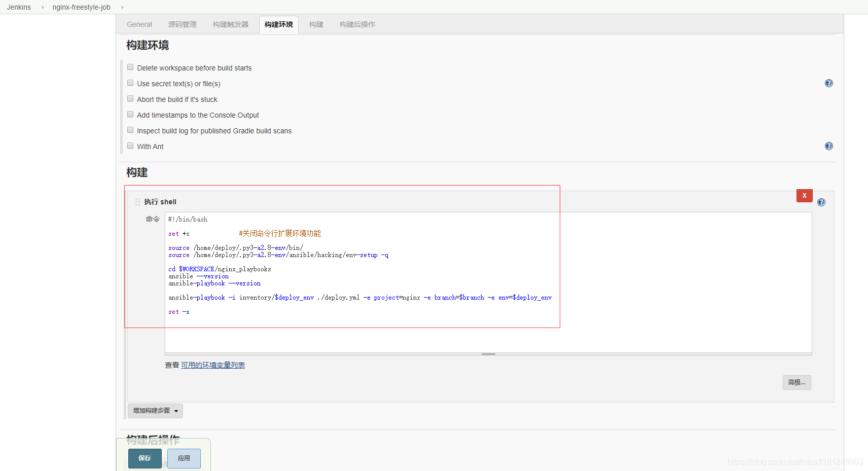Expand breadcrumb arrow after Jenkins
The image size is (868, 471).
pos(43,7)
